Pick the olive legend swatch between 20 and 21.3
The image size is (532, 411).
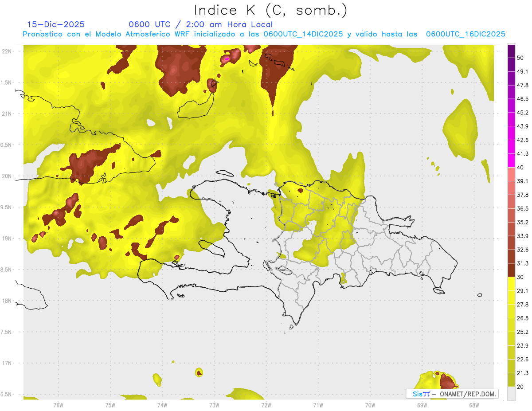[x=512, y=380]
